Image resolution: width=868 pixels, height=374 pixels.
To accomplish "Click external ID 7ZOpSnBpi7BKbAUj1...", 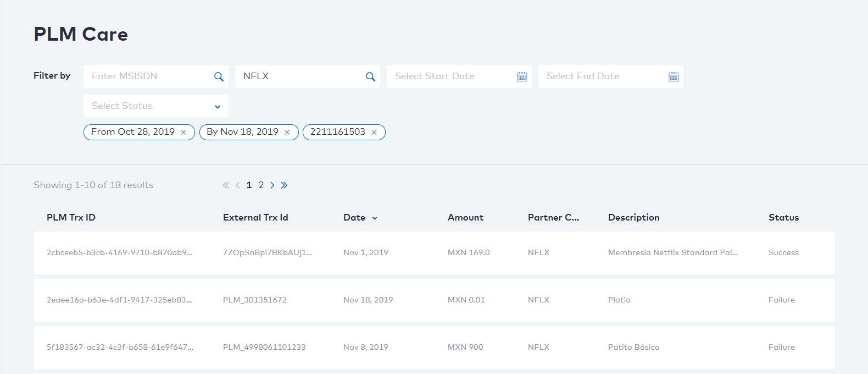I will click(x=267, y=253).
